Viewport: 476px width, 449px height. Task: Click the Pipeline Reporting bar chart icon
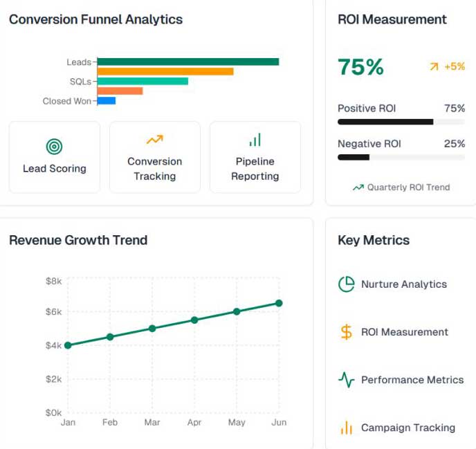point(255,140)
